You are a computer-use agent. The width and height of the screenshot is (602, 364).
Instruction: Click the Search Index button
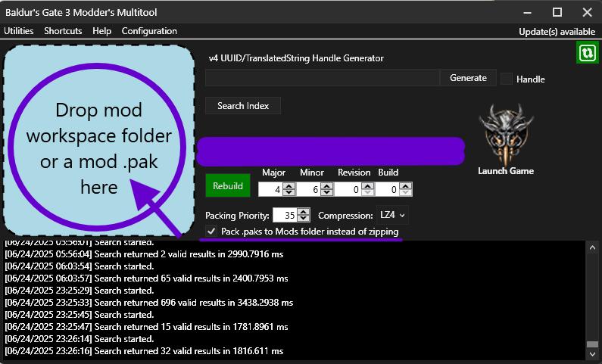click(x=243, y=106)
